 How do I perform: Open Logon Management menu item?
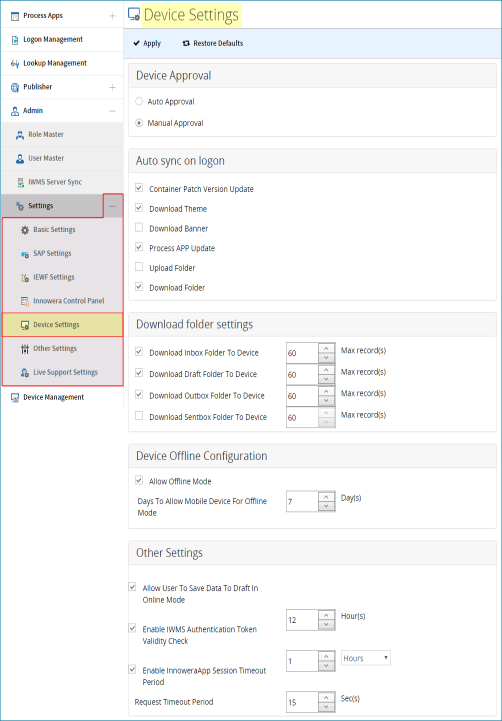click(x=62, y=40)
